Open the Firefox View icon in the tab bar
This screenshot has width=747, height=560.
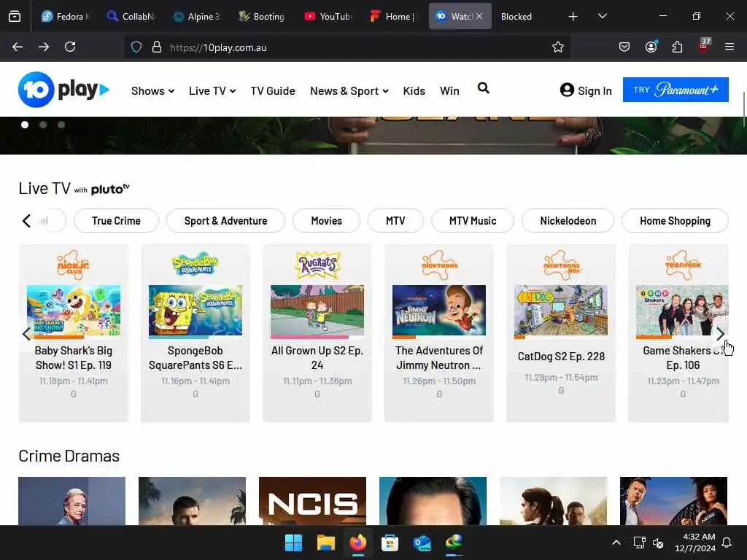click(15, 17)
